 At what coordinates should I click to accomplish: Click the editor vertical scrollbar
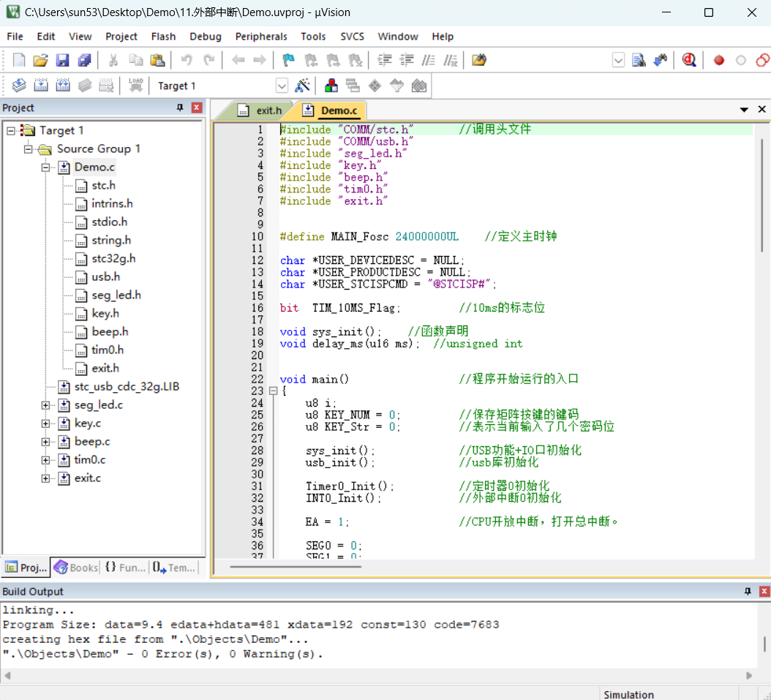click(x=763, y=194)
